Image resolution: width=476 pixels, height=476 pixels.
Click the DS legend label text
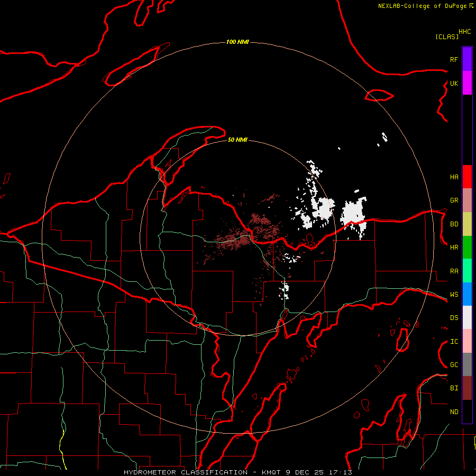(454, 318)
